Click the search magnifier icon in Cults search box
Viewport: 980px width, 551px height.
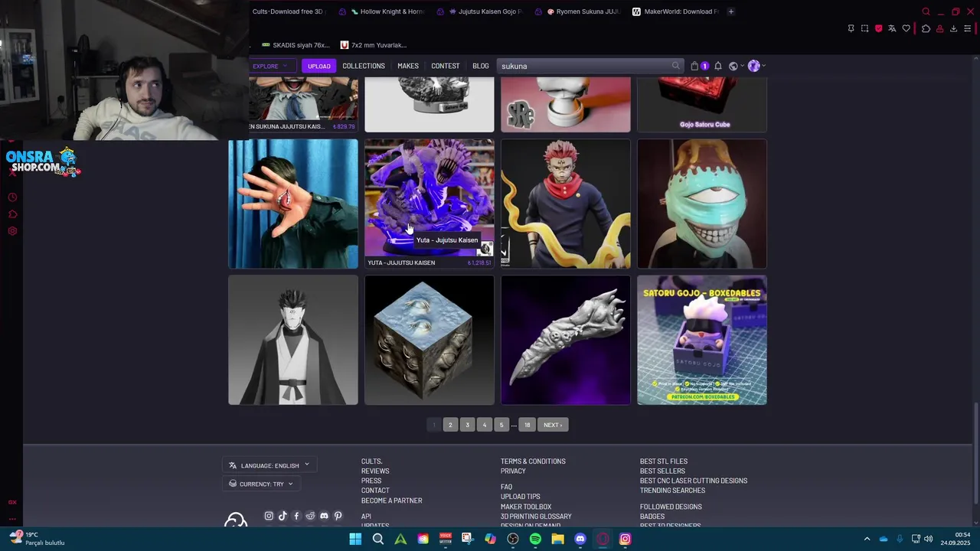coord(675,66)
